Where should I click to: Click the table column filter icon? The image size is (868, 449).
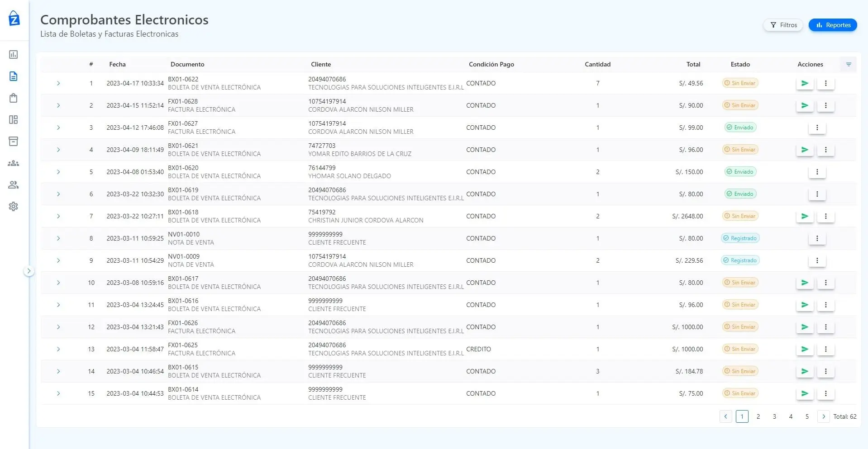pos(849,65)
